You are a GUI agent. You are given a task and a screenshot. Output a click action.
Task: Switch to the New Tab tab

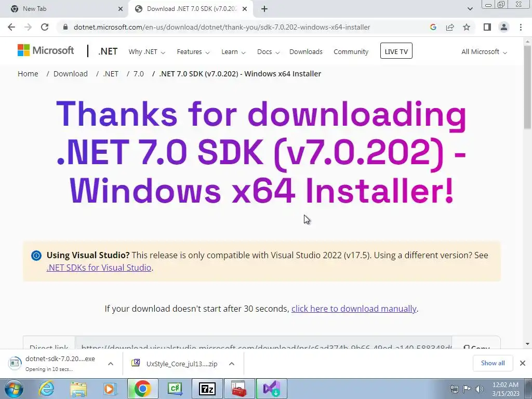coord(63,9)
